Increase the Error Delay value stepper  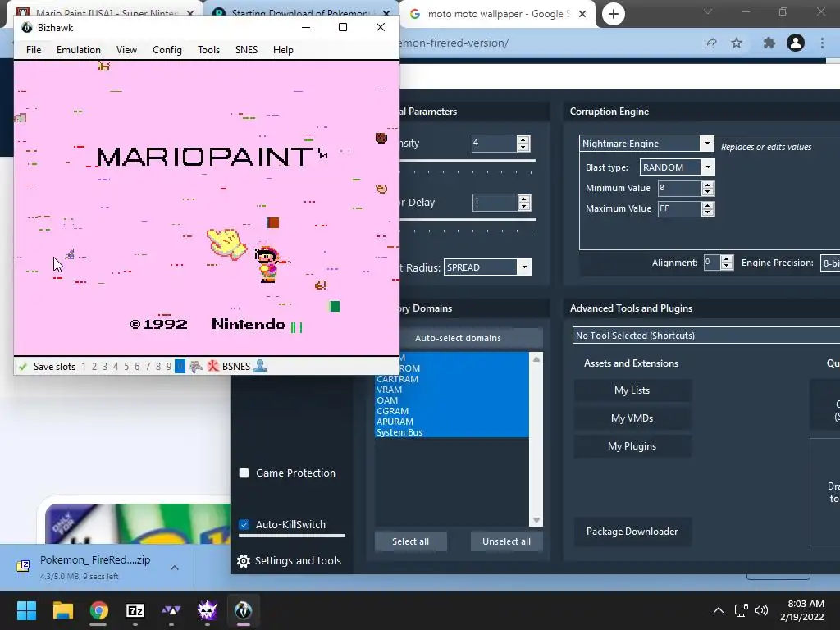click(x=524, y=199)
